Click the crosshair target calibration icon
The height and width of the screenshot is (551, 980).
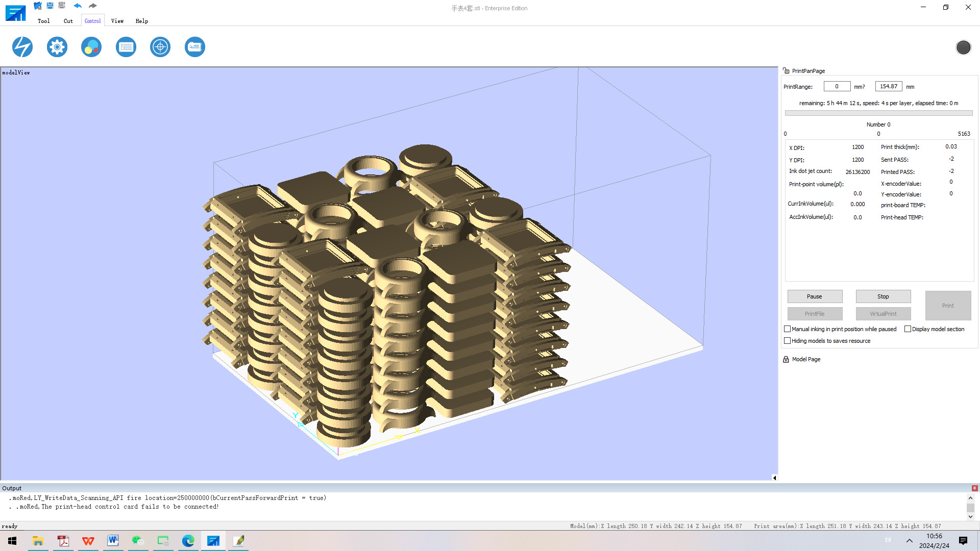click(160, 47)
